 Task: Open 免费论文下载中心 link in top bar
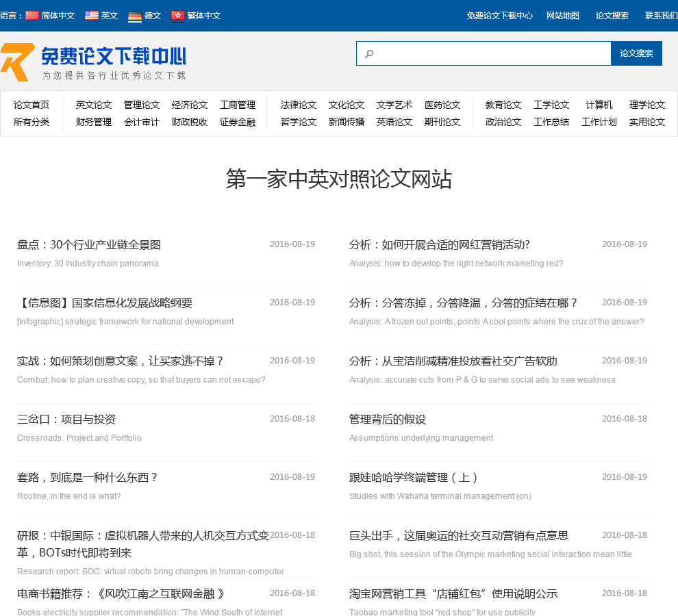pyautogui.click(x=499, y=15)
